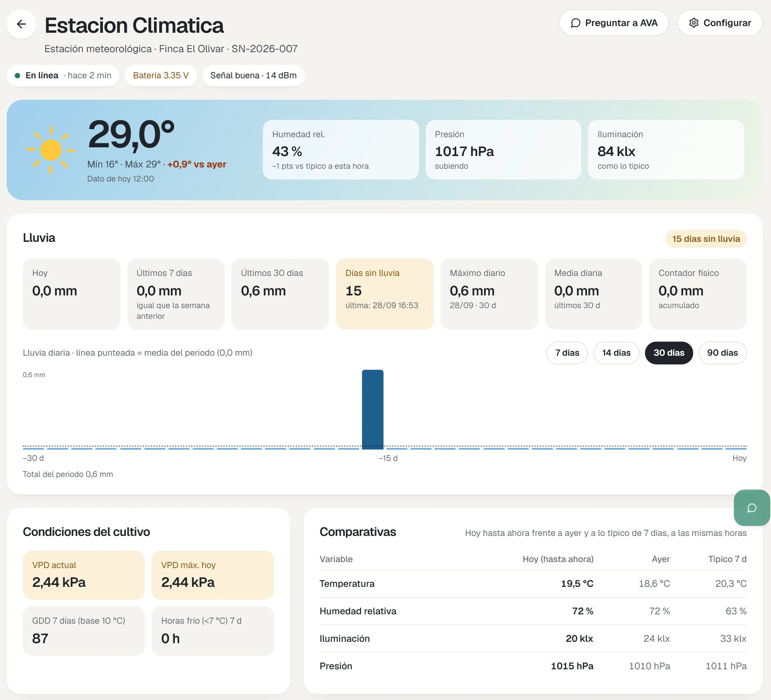Open the Configurar settings
Screen dimensions: 771x700
click(x=720, y=23)
